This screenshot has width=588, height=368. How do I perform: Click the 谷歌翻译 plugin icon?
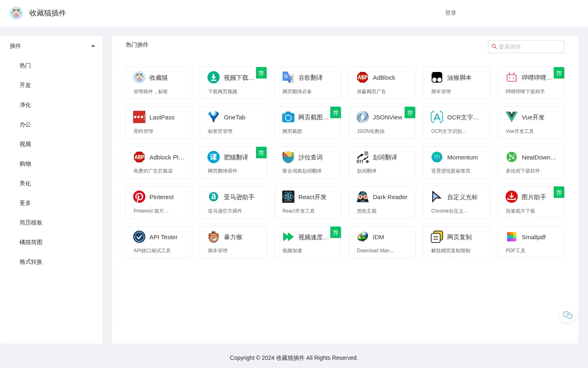[288, 77]
